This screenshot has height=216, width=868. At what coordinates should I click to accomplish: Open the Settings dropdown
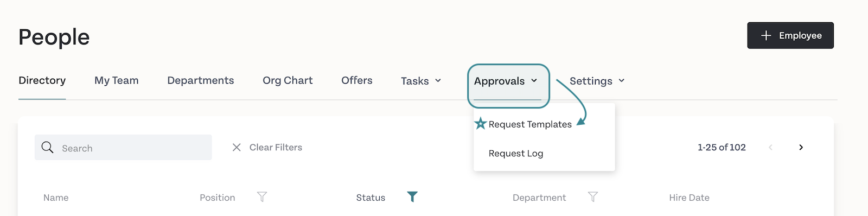point(597,81)
